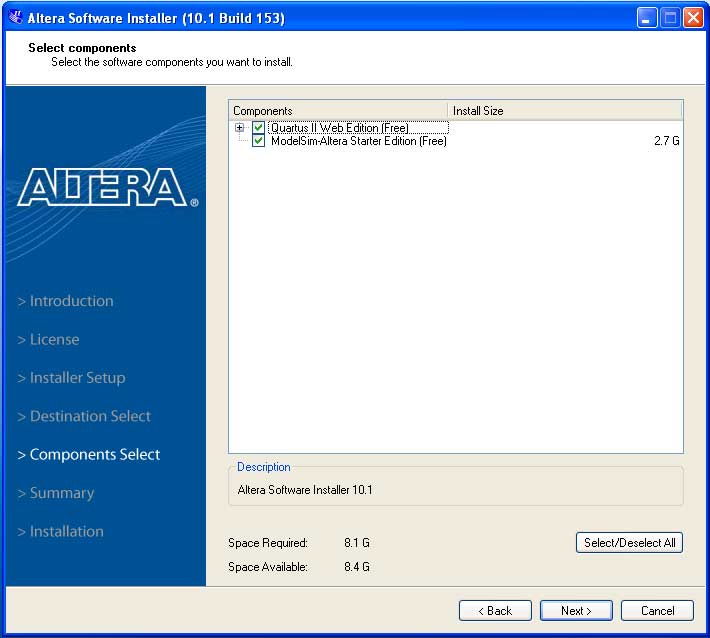Click the Install Size column header

pos(565,111)
